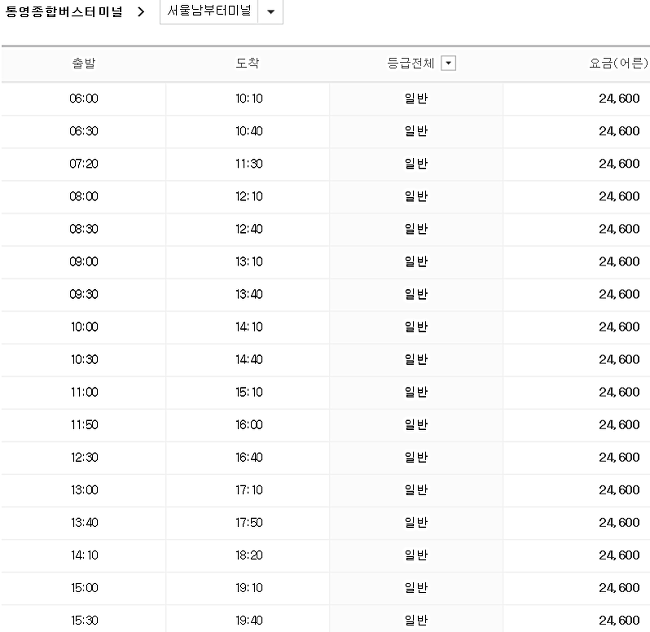Click the 10:40 arrival time
The width and height of the screenshot is (650, 632).
(249, 131)
